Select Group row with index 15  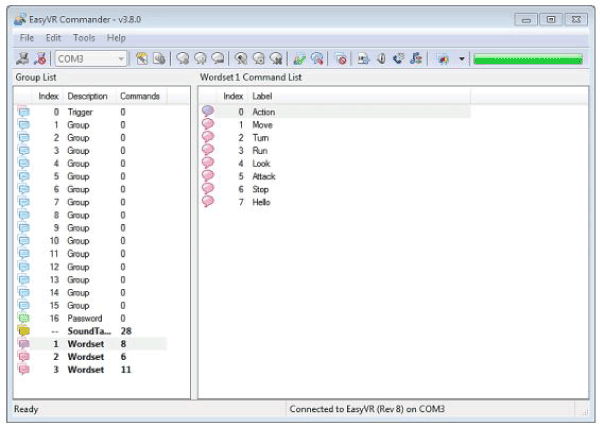[x=91, y=306]
